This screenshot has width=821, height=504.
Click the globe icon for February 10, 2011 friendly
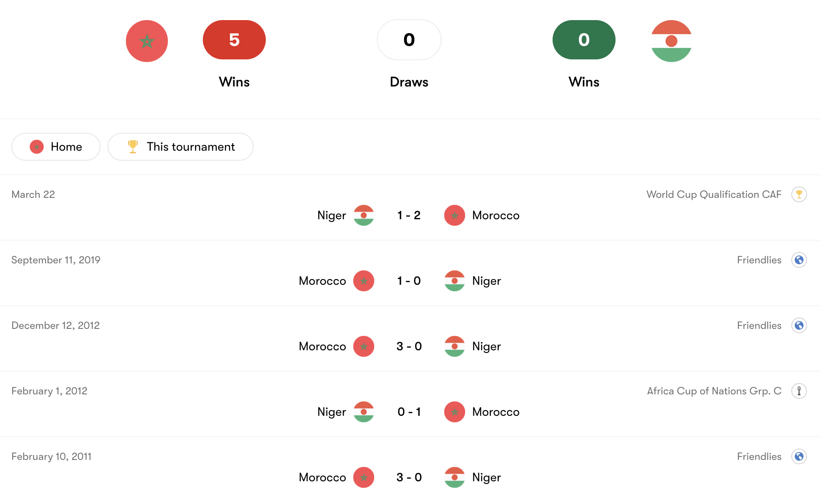[x=799, y=456]
